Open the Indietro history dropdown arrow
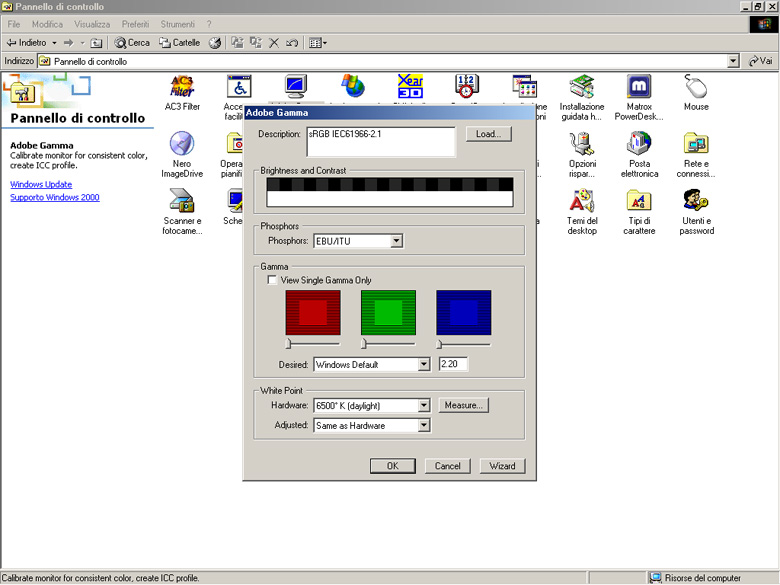780x585 pixels. pos(54,43)
